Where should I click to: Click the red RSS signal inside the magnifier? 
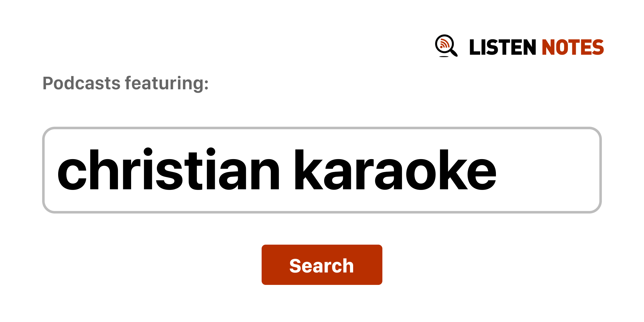click(444, 44)
